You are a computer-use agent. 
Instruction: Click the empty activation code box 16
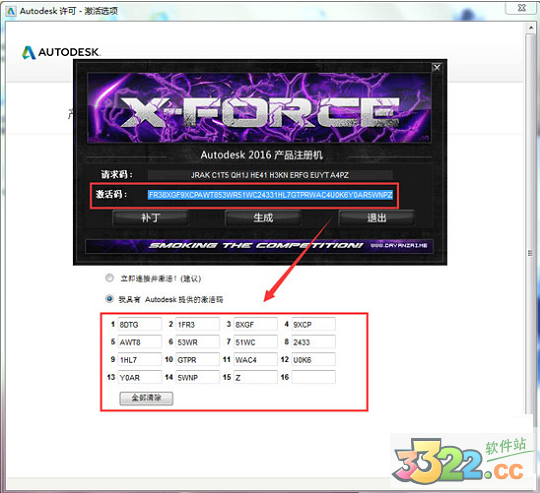(313, 377)
